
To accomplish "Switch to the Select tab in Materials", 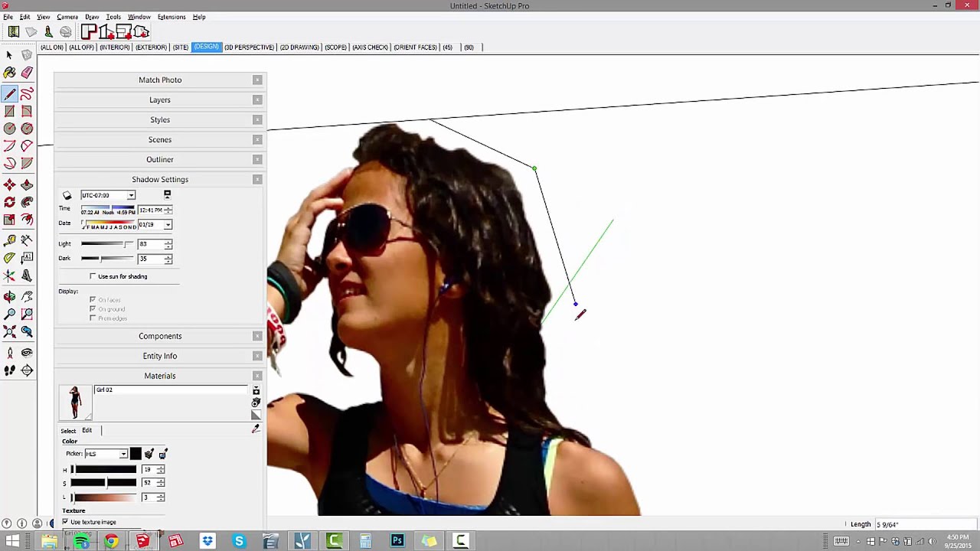I will (x=68, y=430).
